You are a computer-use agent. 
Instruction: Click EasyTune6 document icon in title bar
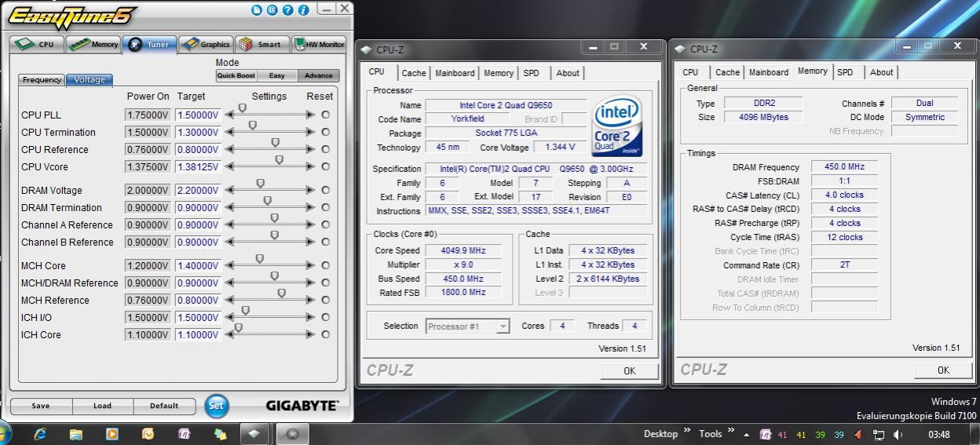tap(257, 10)
